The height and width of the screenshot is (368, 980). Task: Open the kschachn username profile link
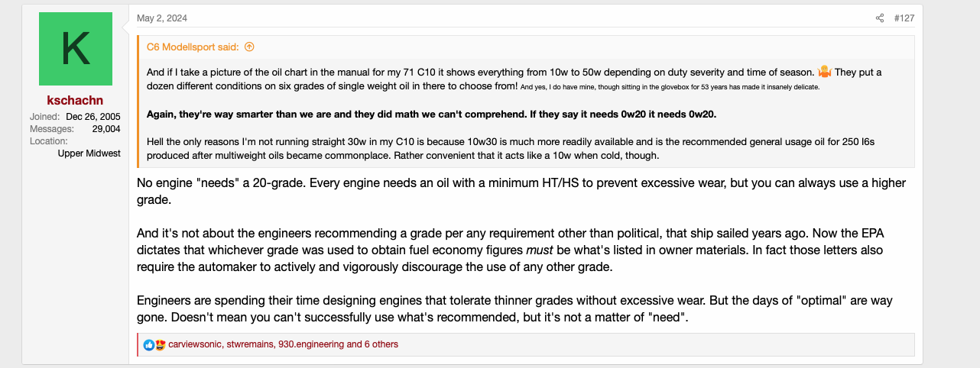click(x=75, y=100)
